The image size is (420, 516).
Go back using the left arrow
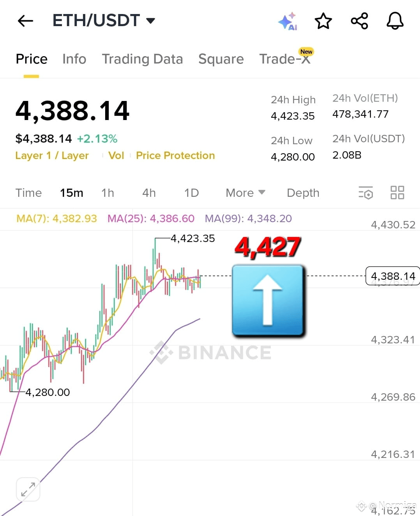tap(26, 21)
